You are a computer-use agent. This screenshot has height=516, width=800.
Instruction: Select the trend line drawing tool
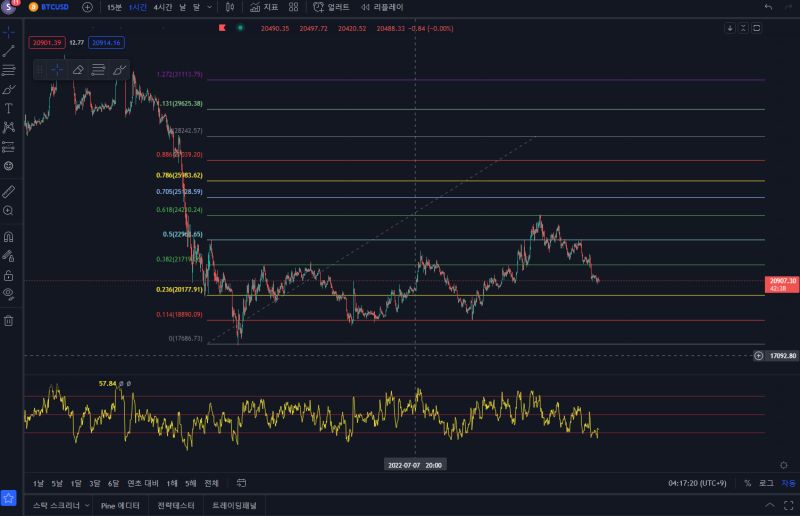pos(9,51)
